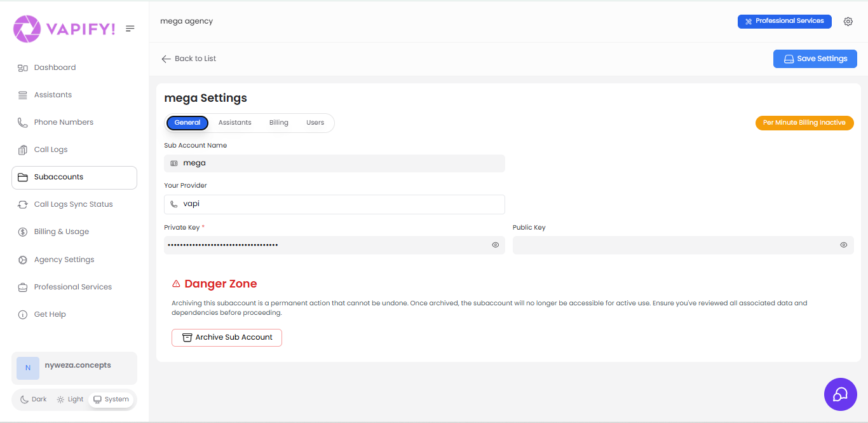
Task: Enable Light theme mode
Action: pyautogui.click(x=69, y=399)
